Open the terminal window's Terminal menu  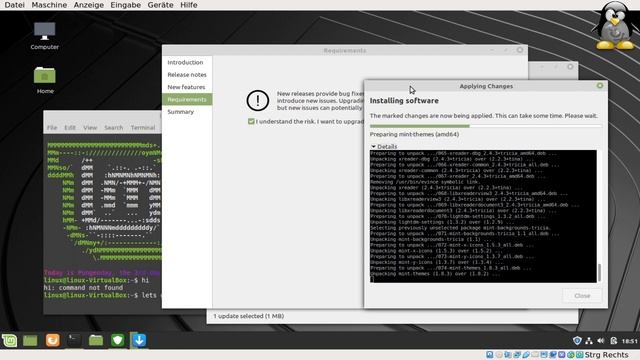coord(143,128)
